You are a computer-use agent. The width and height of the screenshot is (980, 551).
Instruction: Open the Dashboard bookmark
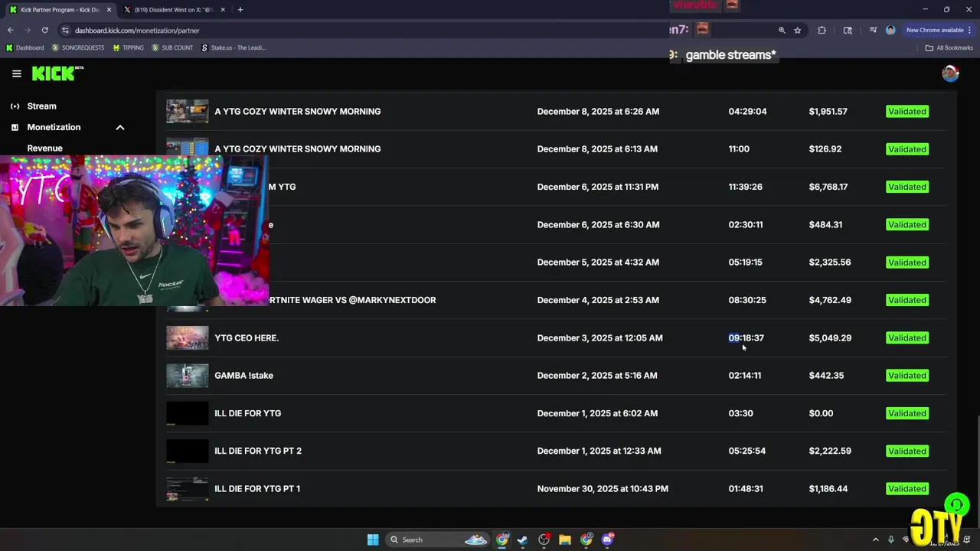pos(24,47)
